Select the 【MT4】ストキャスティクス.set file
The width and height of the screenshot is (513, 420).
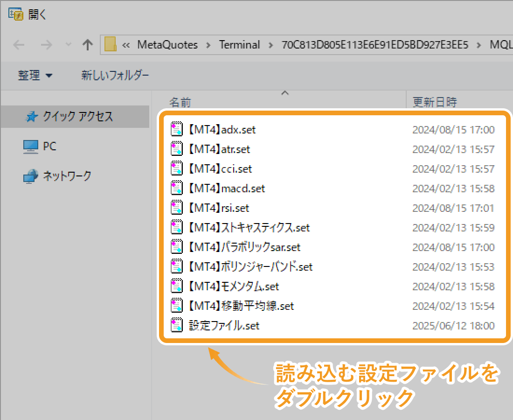point(177,227)
